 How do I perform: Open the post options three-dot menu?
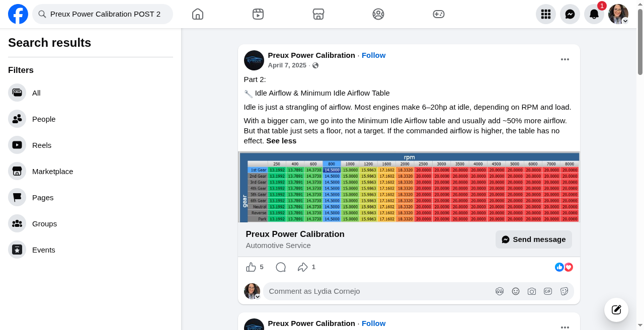coord(565,59)
